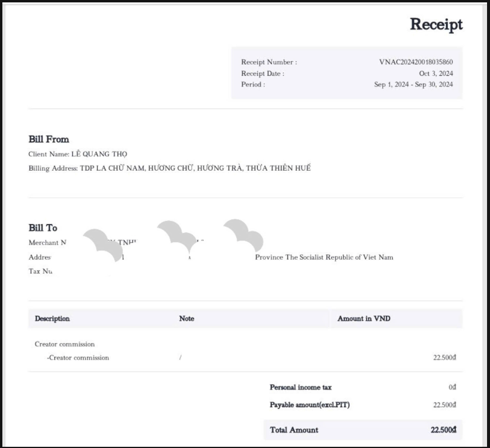490x448 pixels.
Task: Click the Socialist Republic of Viet Nam address text
Action: point(324,257)
